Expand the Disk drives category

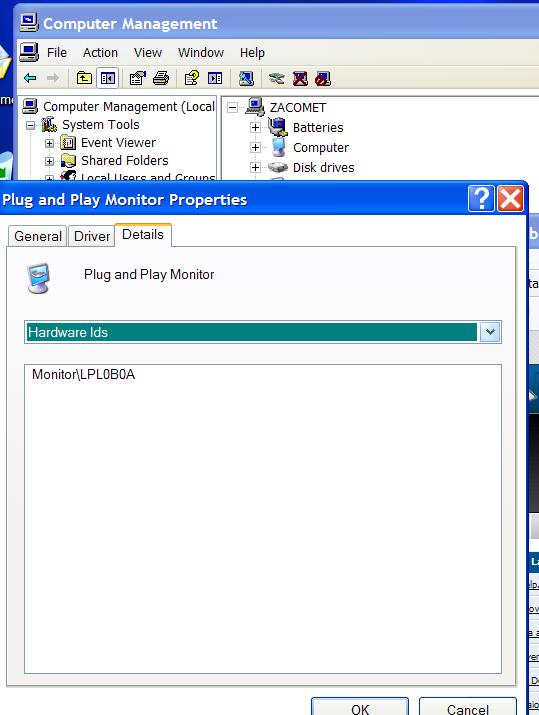(x=255, y=167)
